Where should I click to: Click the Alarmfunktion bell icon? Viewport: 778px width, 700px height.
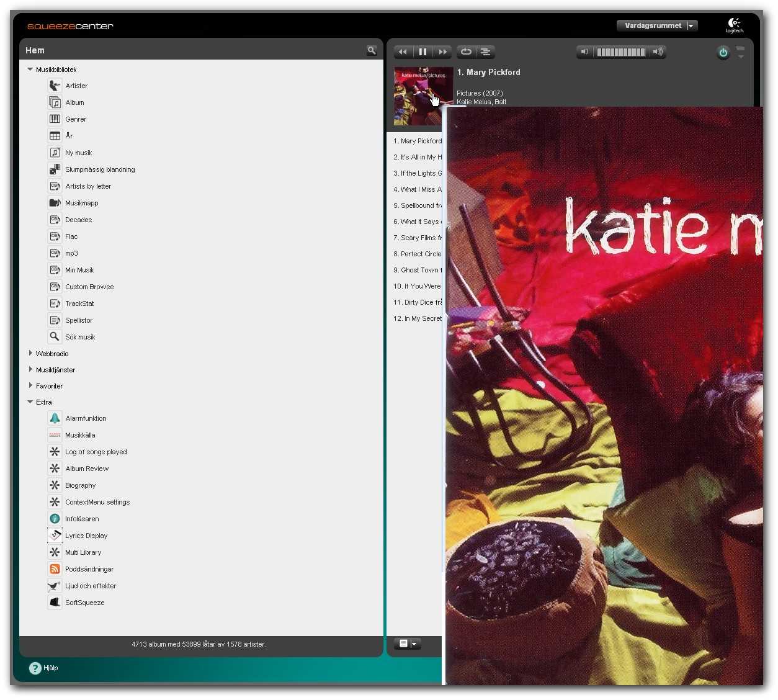point(55,418)
